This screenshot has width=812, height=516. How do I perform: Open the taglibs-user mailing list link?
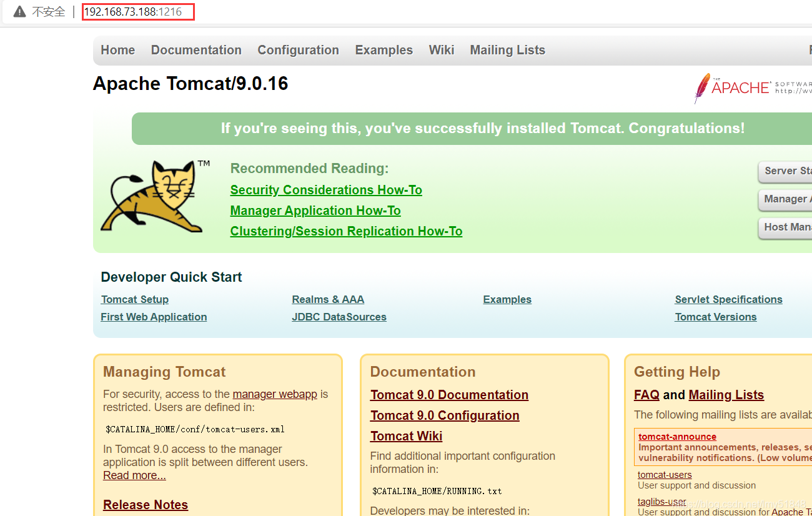(x=662, y=502)
